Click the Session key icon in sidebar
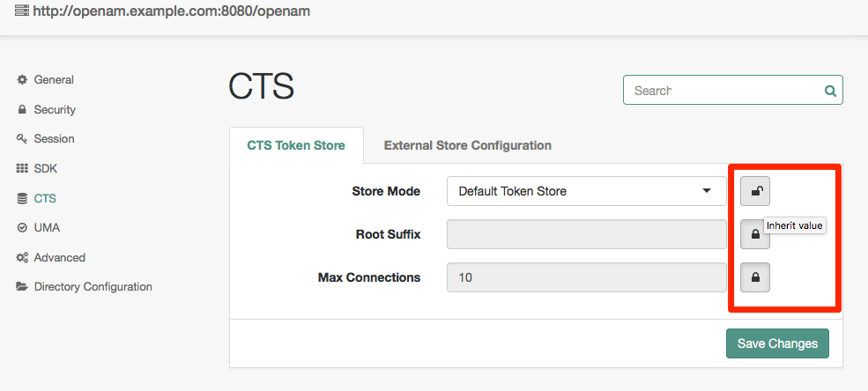868x391 pixels. (x=22, y=139)
